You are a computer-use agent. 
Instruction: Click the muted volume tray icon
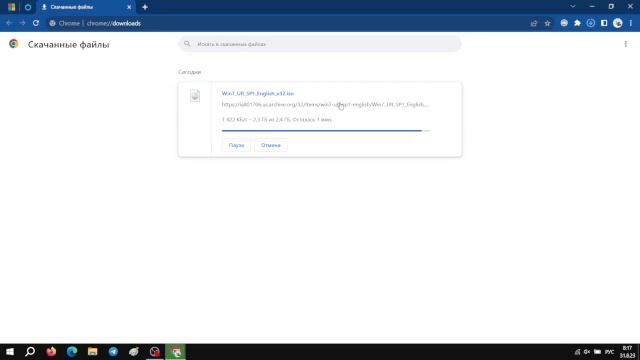[587, 351]
